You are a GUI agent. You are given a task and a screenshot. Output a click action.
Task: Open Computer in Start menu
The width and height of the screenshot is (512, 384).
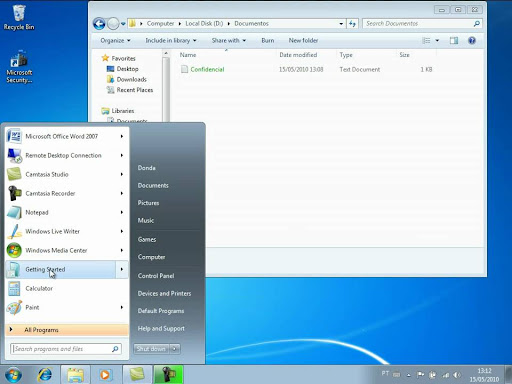click(x=152, y=257)
